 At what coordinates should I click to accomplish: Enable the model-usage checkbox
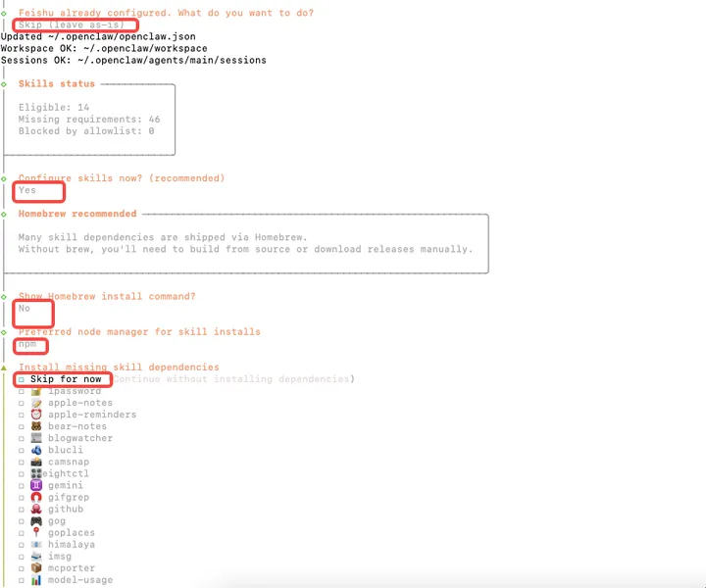point(22,580)
